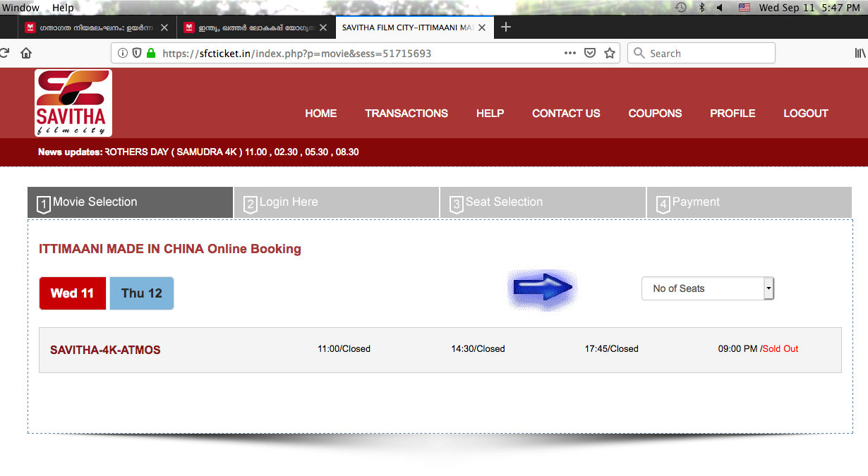Click SAVITHA-4K-ATMOS screen name
Viewport: 868px width, 476px height.
[x=105, y=350]
